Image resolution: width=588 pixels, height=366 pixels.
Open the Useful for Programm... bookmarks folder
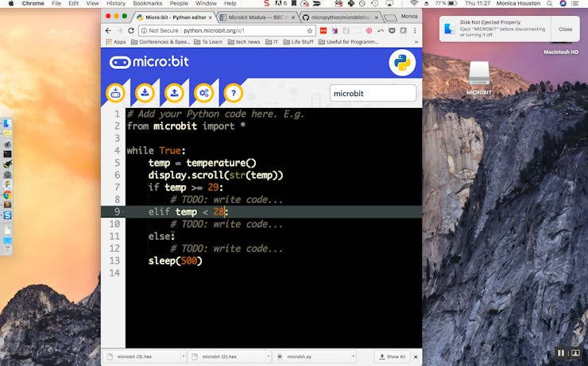click(x=348, y=42)
